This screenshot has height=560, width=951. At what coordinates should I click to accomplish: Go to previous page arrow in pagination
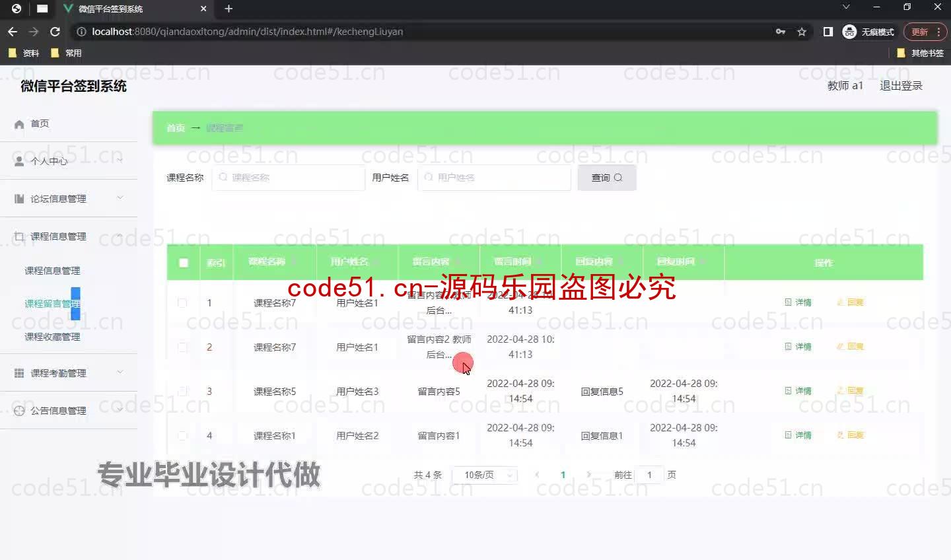click(537, 475)
